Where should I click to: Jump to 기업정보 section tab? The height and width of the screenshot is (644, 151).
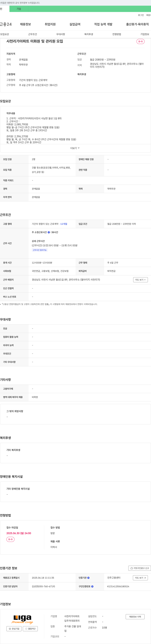coord(145,34)
